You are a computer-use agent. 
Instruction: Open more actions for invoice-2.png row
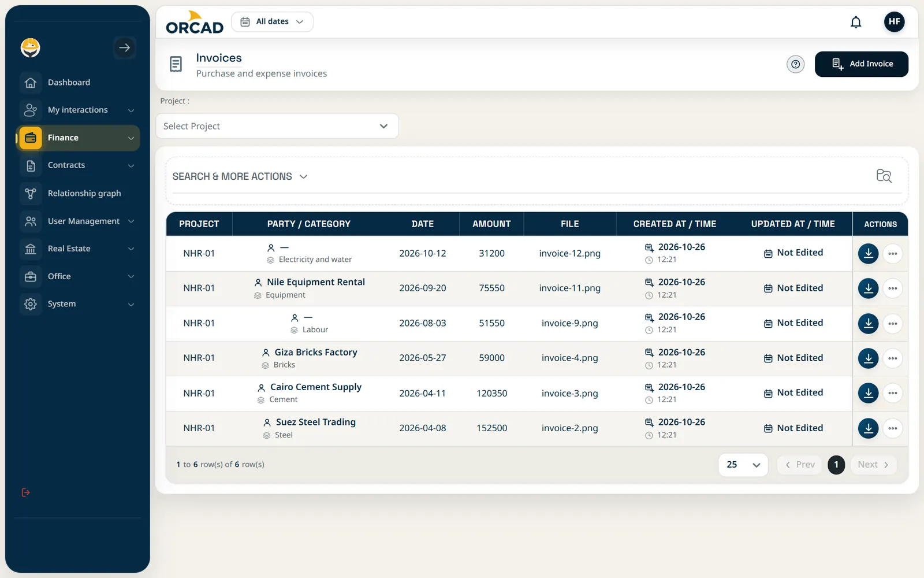coord(892,428)
